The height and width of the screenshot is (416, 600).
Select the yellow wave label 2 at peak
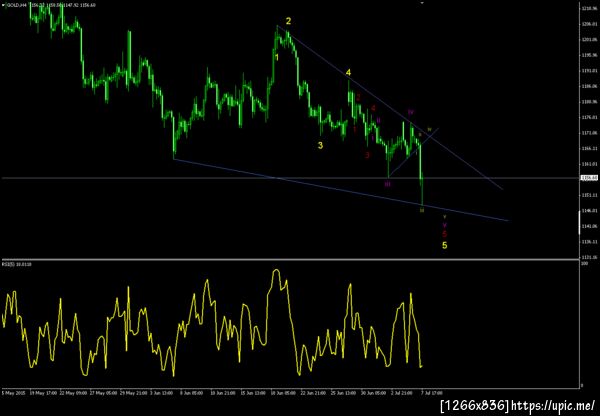point(288,21)
